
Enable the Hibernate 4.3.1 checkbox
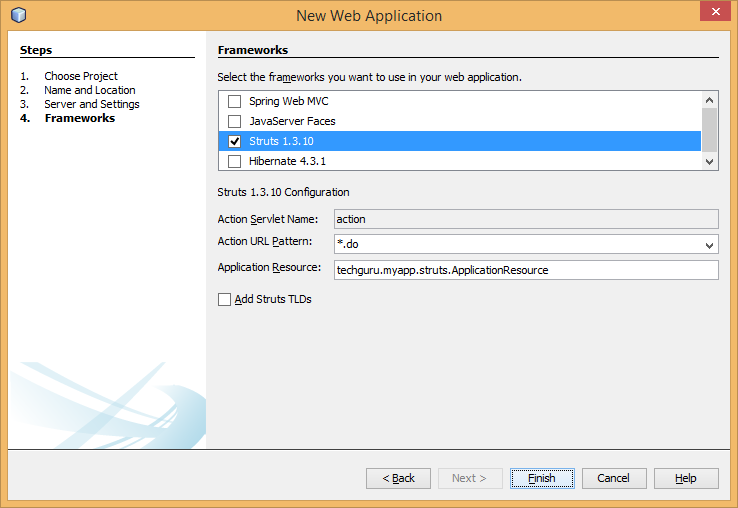(x=234, y=161)
